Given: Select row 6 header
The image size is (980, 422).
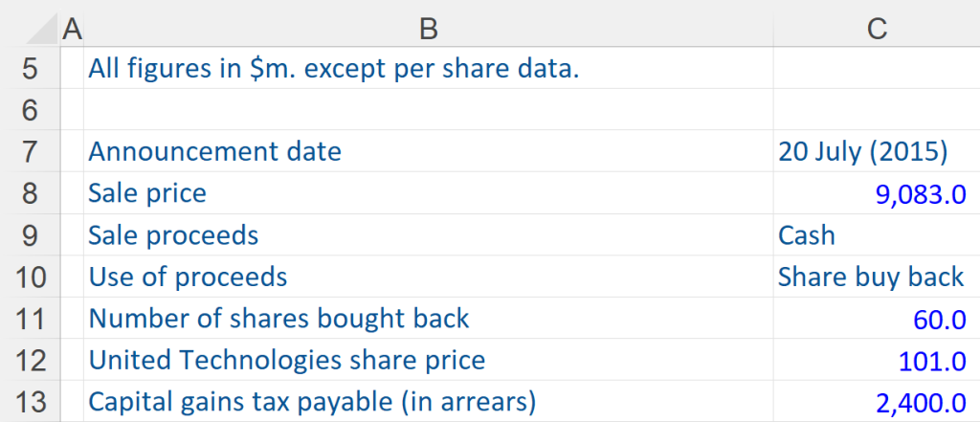Looking at the screenshot, I should (29, 110).
